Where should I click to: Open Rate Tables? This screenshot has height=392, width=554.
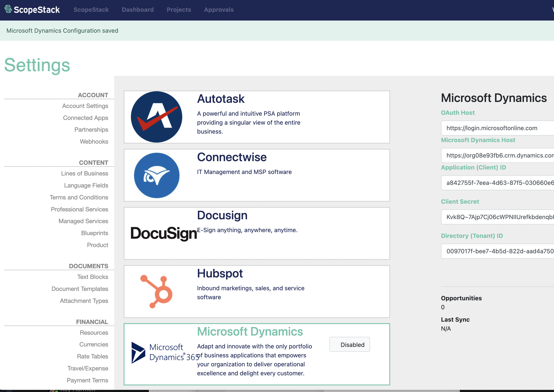(92, 356)
